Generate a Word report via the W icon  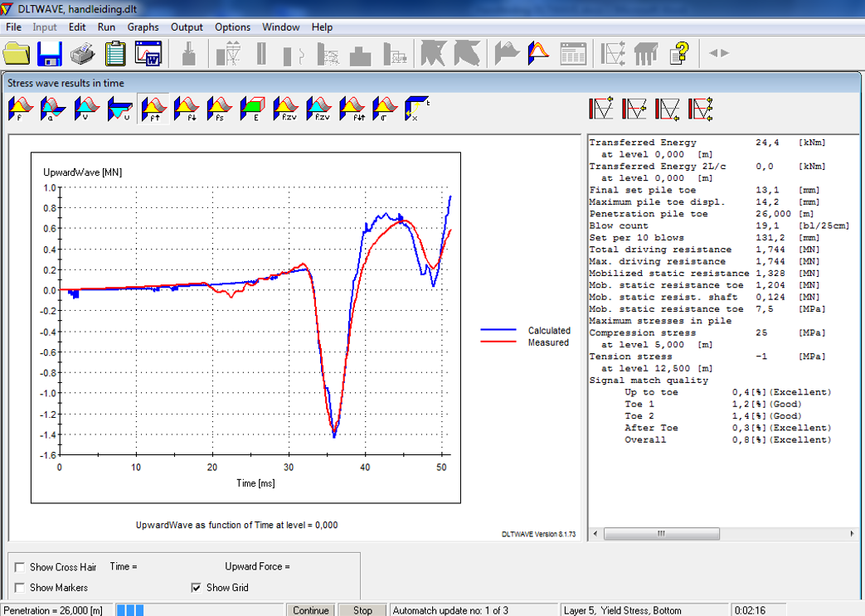click(148, 53)
